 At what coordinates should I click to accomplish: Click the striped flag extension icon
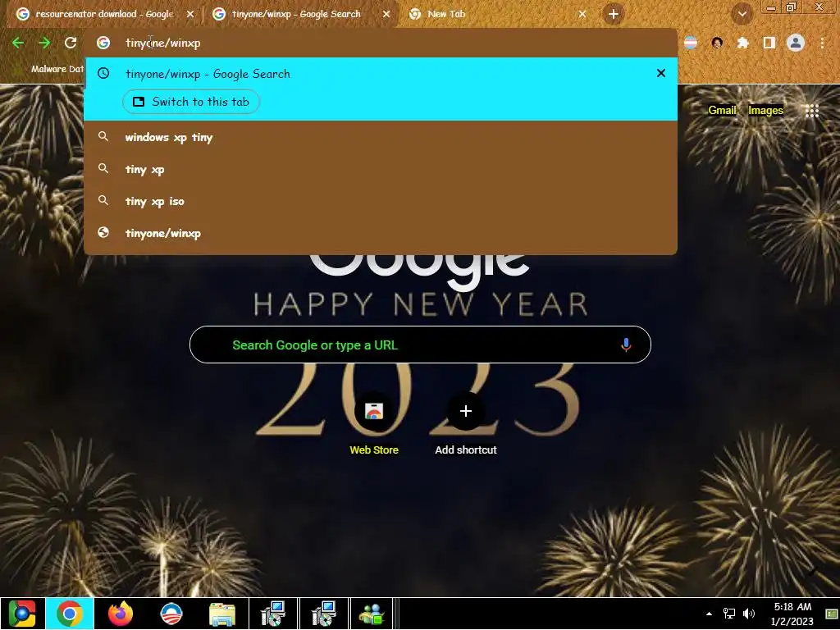point(691,43)
